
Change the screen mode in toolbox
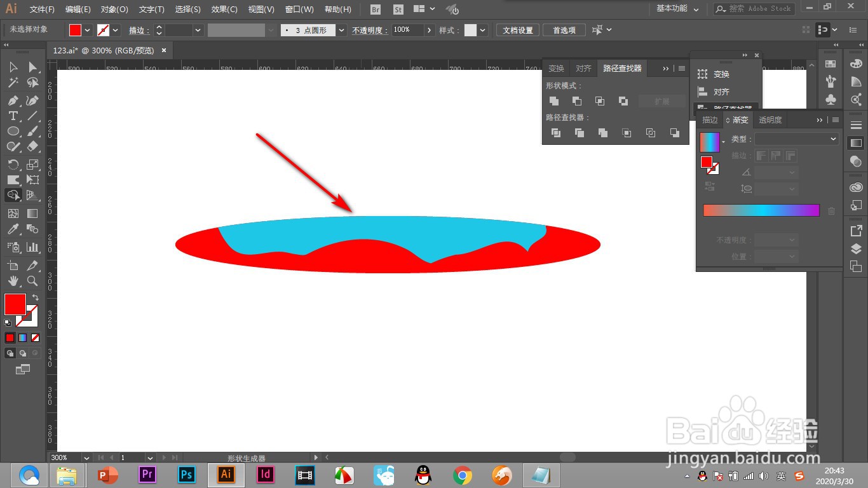click(x=23, y=369)
